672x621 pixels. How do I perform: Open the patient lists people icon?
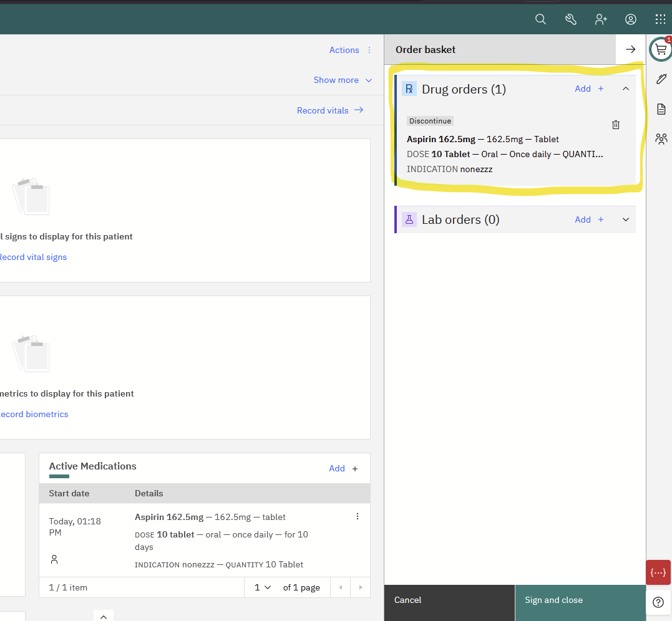(661, 139)
